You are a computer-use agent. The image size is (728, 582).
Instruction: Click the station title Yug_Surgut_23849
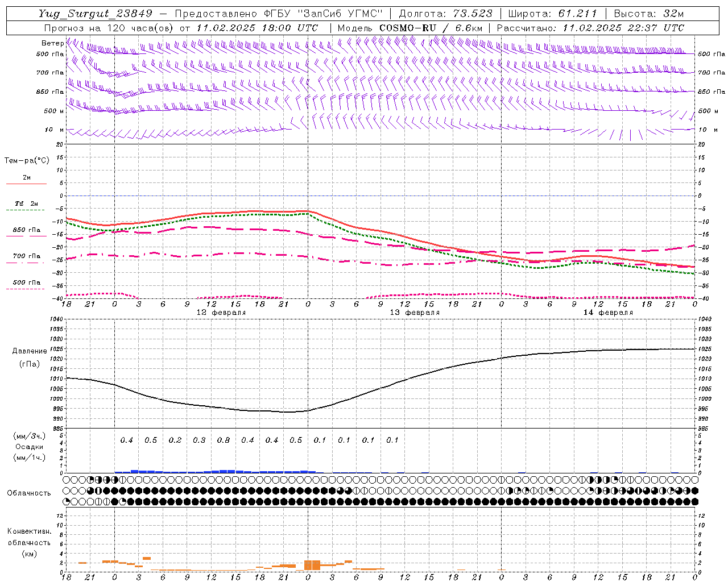(96, 14)
